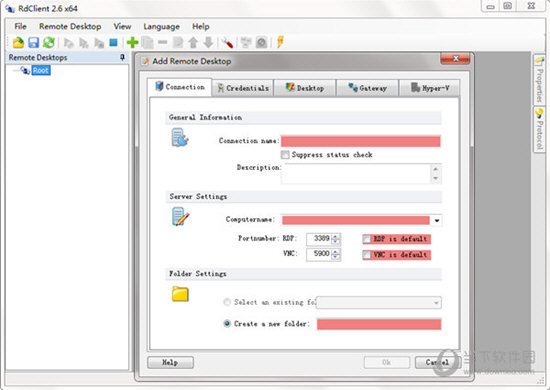Viewport: 550px width, 390px height.
Task: Switch to the Desktop tab
Action: click(x=305, y=88)
